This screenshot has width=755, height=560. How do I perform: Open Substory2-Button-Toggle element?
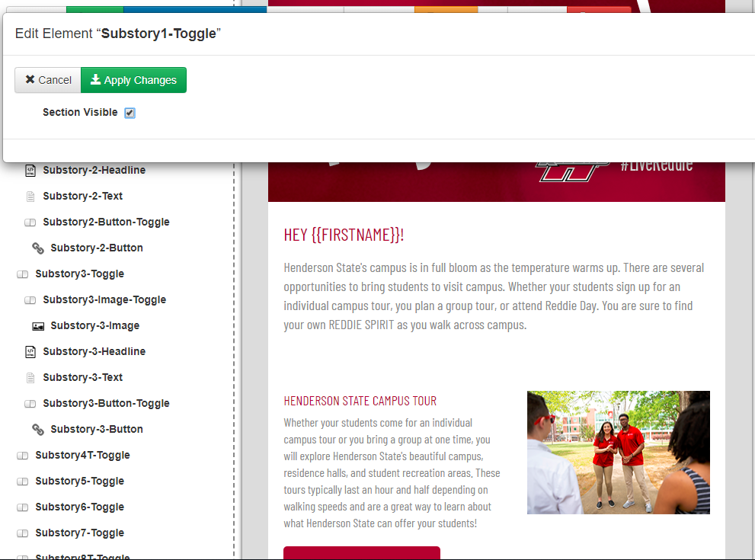coord(106,222)
